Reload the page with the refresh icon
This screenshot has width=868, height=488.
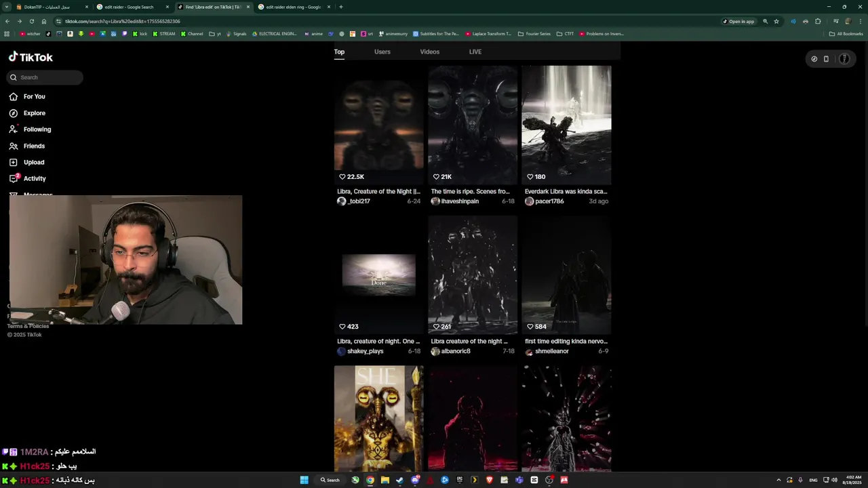click(31, 21)
